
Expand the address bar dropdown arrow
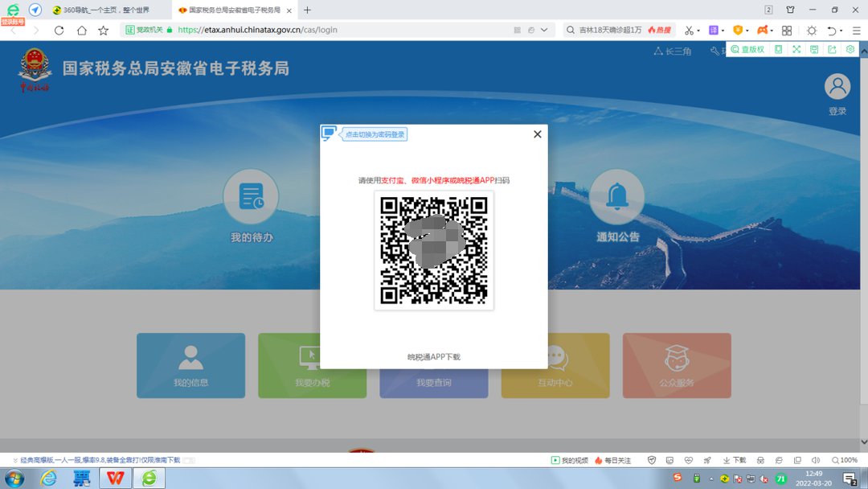(x=545, y=30)
